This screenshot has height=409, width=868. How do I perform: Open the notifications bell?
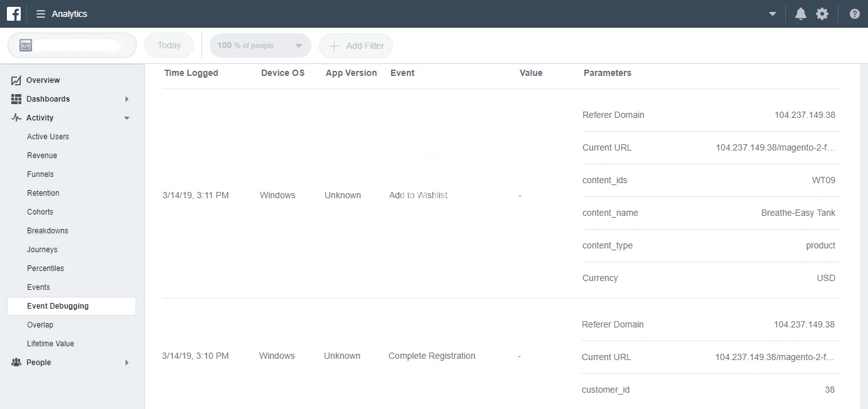coord(800,14)
